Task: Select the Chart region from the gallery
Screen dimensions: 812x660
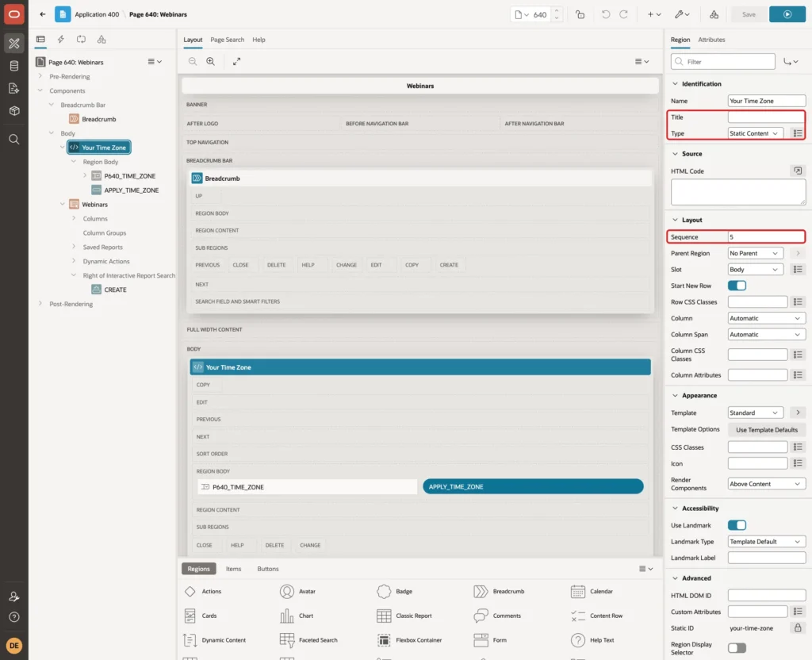Action: (x=297, y=616)
